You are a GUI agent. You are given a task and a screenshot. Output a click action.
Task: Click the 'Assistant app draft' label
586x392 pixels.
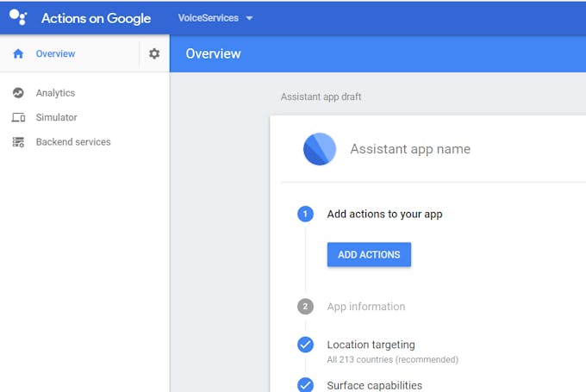point(321,96)
